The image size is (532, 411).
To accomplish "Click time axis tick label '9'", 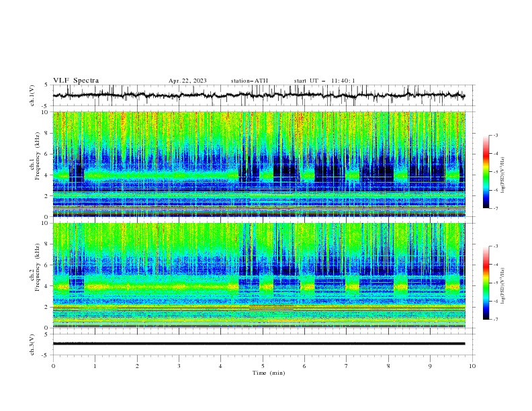I will [430, 366].
